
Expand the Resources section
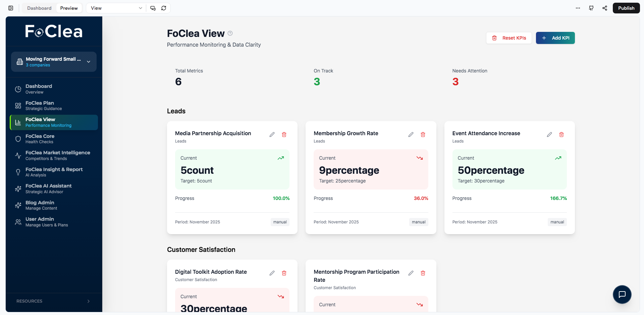54,301
